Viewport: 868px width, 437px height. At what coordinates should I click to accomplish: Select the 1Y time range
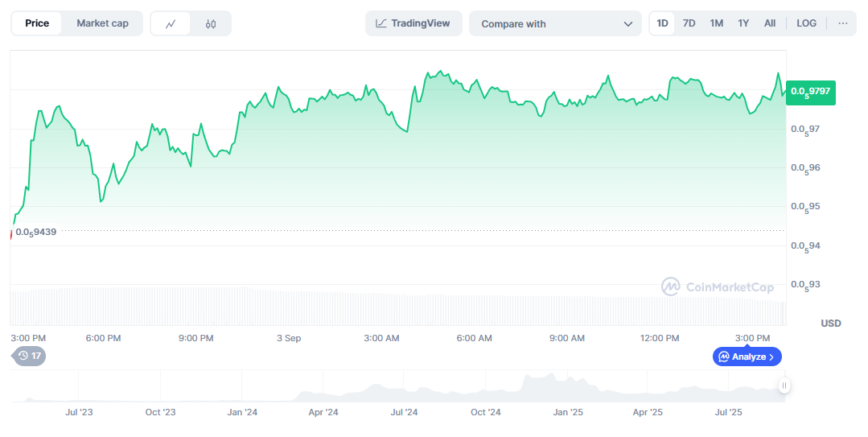tap(743, 23)
